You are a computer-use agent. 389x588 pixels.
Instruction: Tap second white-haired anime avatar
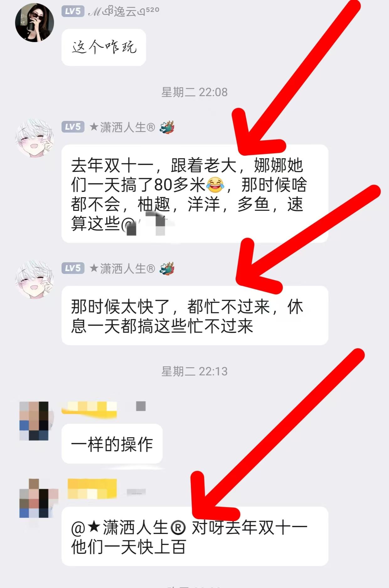35,279
